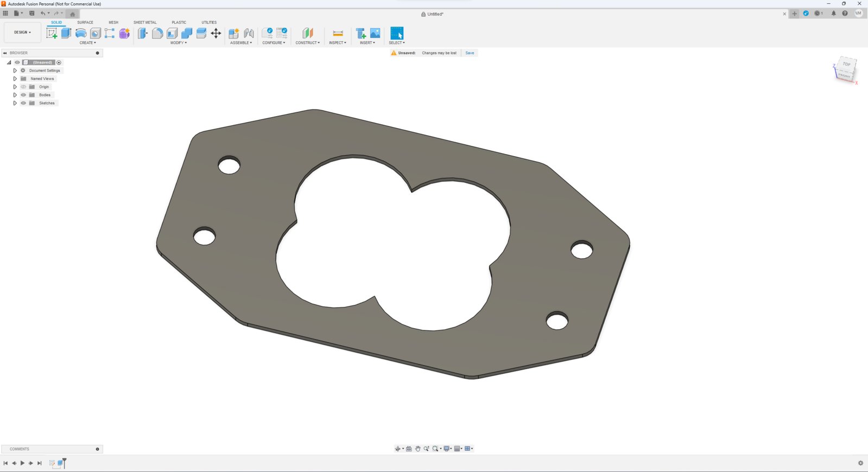Open the CONSTRUCT dropdown menu
Viewport: 868px width, 472px height.
tap(308, 43)
